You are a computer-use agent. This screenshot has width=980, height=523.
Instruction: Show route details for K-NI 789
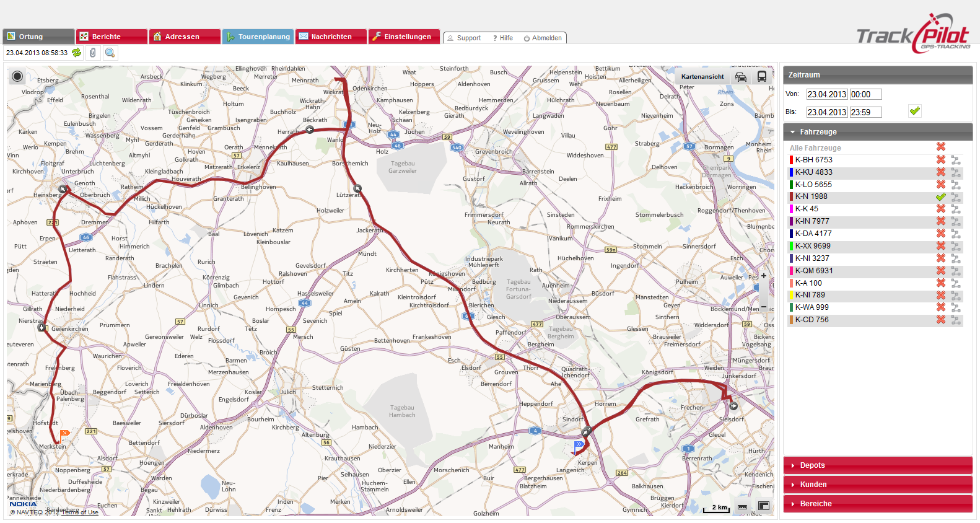point(956,295)
